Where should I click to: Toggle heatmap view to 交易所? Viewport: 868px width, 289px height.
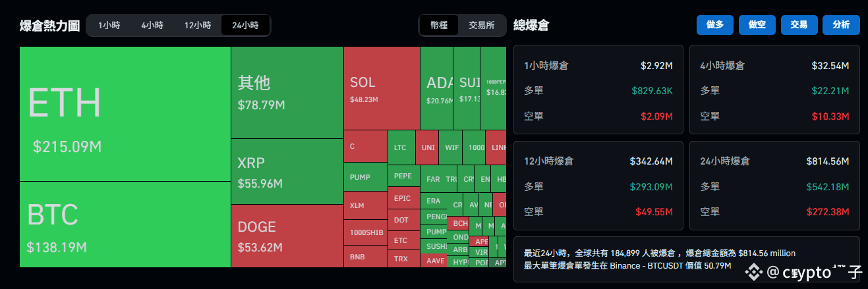coord(482,26)
